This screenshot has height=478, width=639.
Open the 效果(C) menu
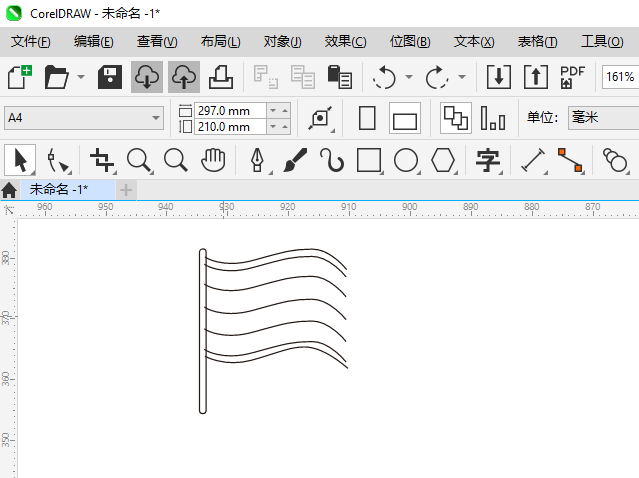point(345,42)
